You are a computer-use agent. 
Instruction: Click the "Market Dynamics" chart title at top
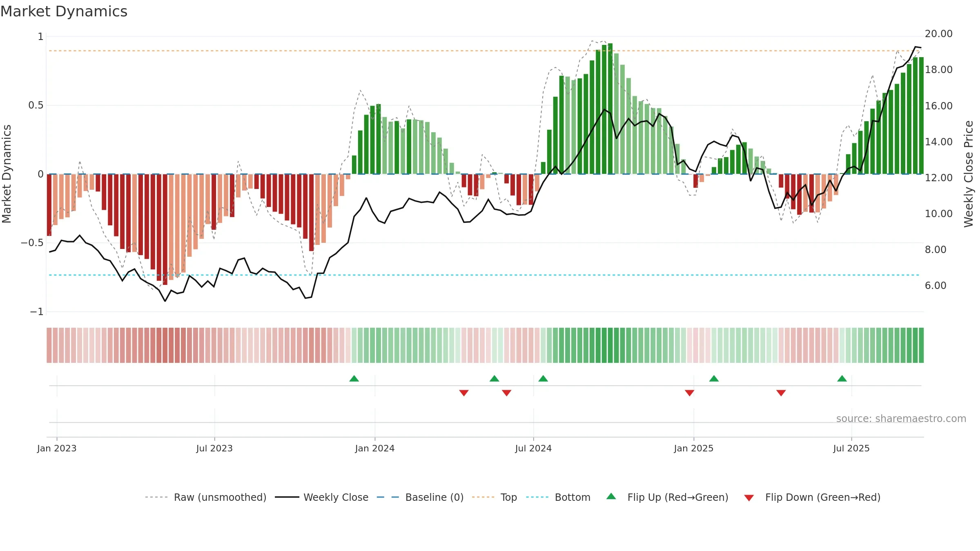pyautogui.click(x=64, y=11)
